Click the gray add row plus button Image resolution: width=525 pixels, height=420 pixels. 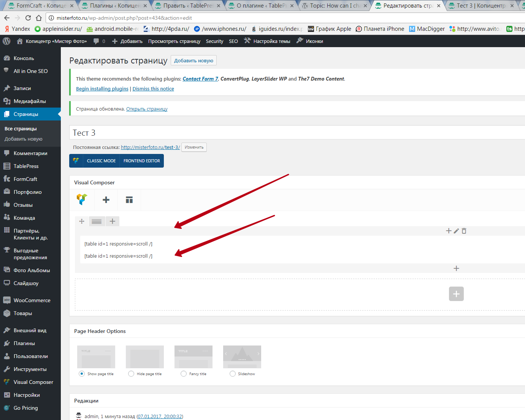[x=456, y=294]
